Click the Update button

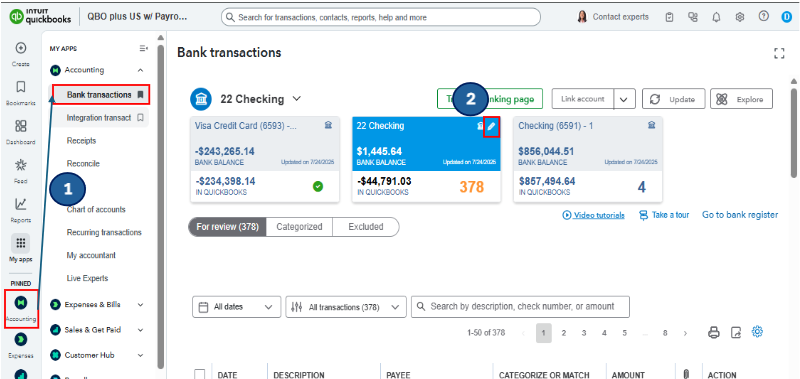click(673, 99)
